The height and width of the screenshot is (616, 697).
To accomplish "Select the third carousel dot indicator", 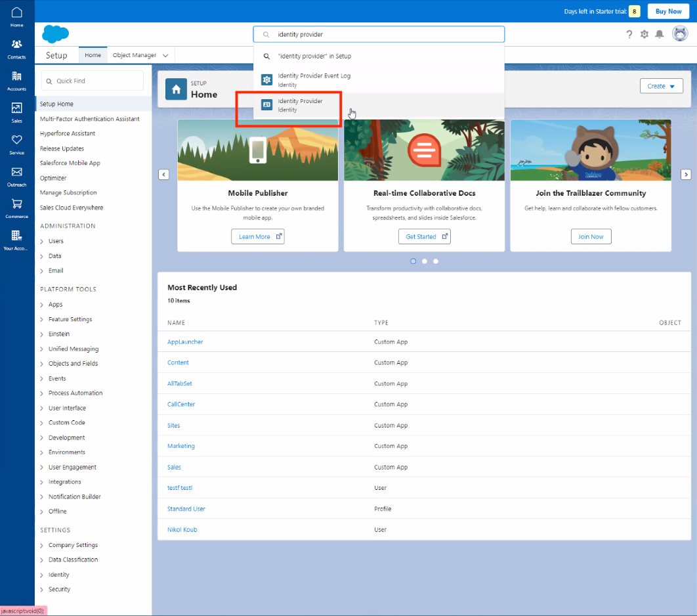I will point(436,261).
